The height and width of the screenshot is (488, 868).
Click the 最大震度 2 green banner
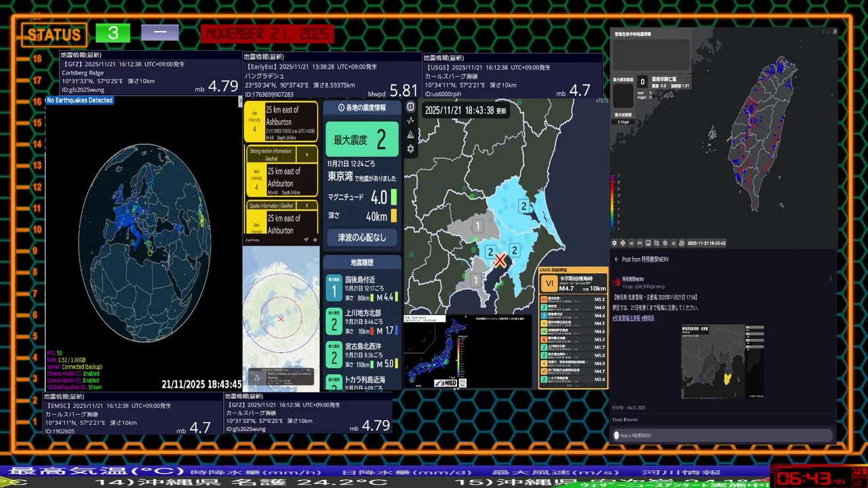click(362, 140)
